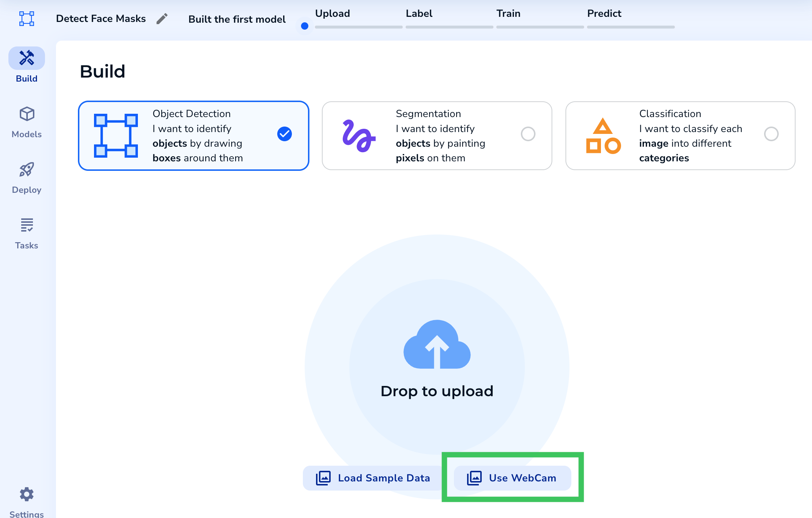Image resolution: width=812 pixels, height=518 pixels.
Task: Open the Tasks checklist icon
Action: pyautogui.click(x=27, y=225)
